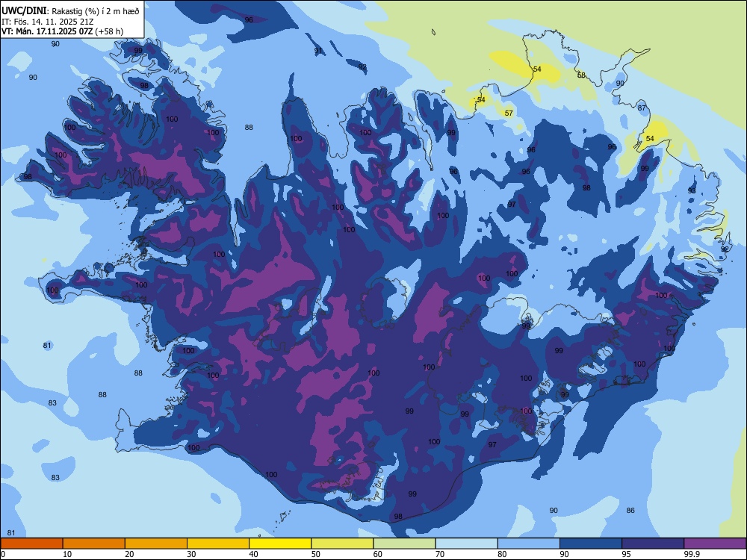Click the purple above-99.9 legend swatch
This screenshot has height=560, width=747.
(715, 544)
